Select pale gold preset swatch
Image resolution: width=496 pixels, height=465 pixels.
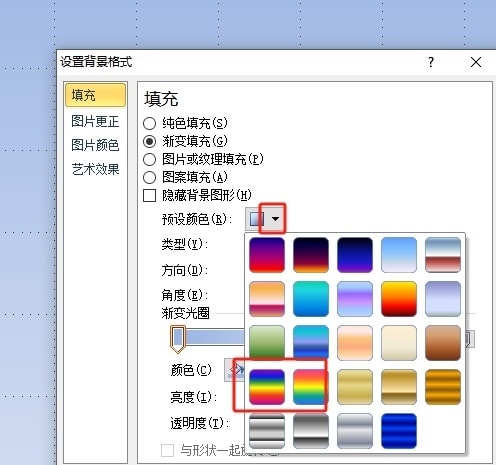tap(355, 387)
